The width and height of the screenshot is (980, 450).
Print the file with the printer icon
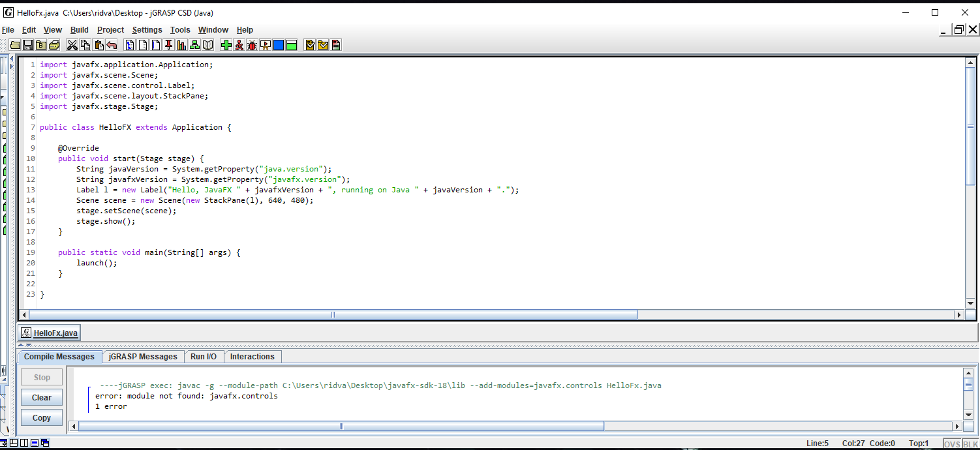(x=54, y=44)
